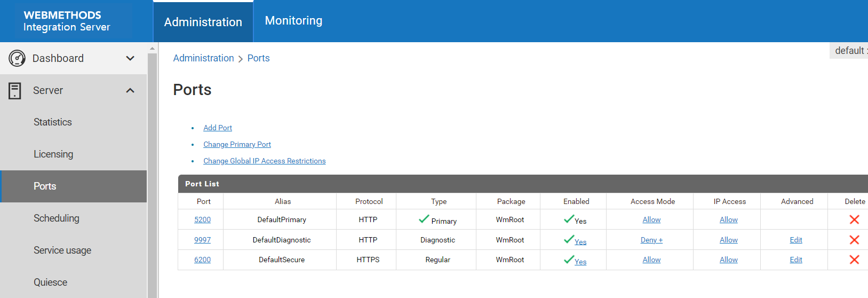Click the Regular type cell
The image size is (868, 298).
(x=437, y=260)
